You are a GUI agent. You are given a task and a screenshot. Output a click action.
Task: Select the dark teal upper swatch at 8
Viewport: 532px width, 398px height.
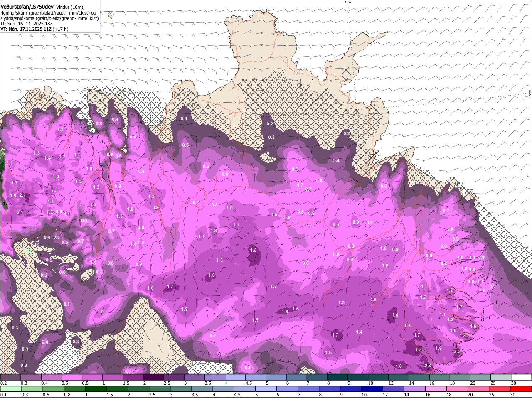337,377
